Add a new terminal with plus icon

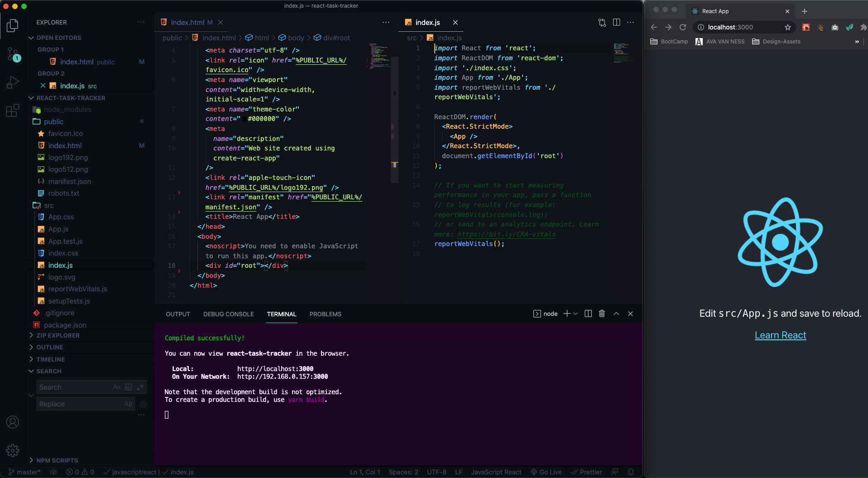(x=566, y=314)
